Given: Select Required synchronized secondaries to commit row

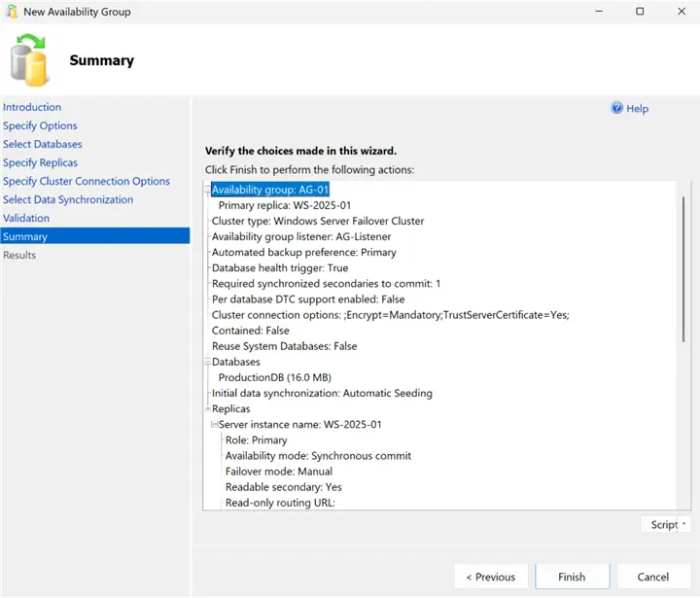Looking at the screenshot, I should pos(327,284).
